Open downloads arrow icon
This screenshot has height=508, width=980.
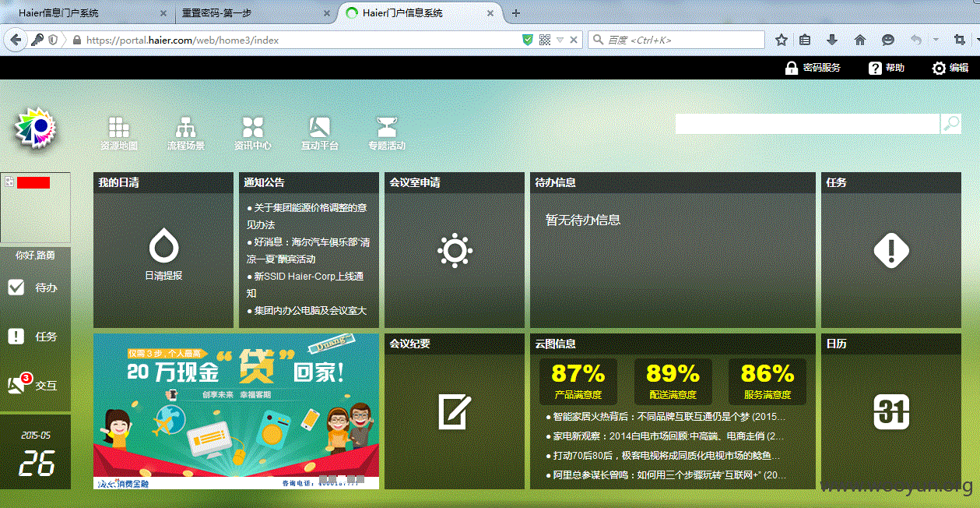832,40
